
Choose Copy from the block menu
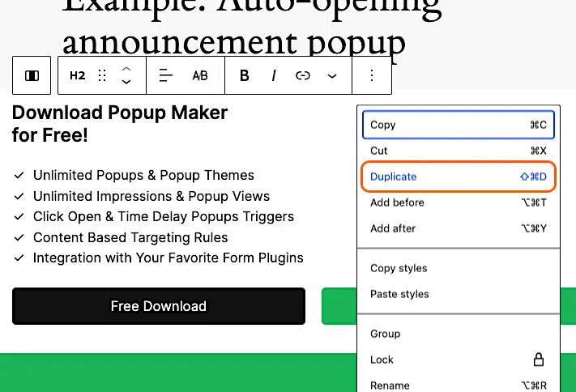(458, 125)
